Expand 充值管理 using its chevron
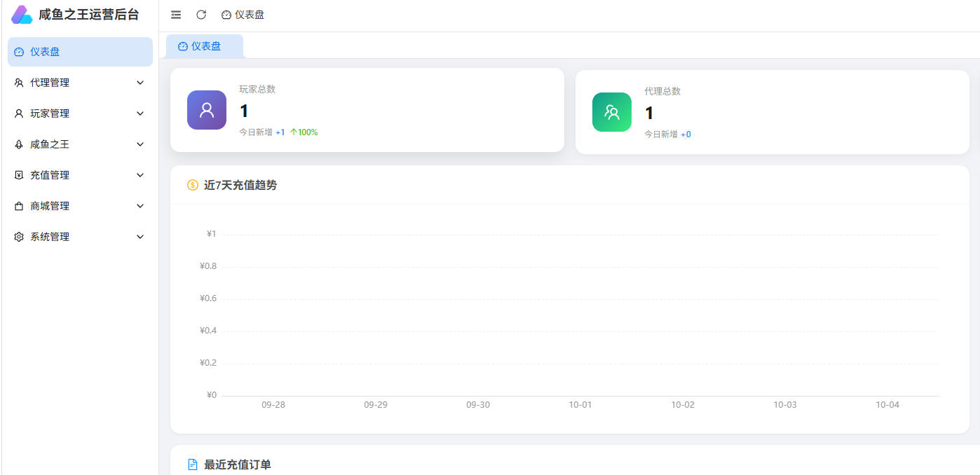 (x=140, y=175)
